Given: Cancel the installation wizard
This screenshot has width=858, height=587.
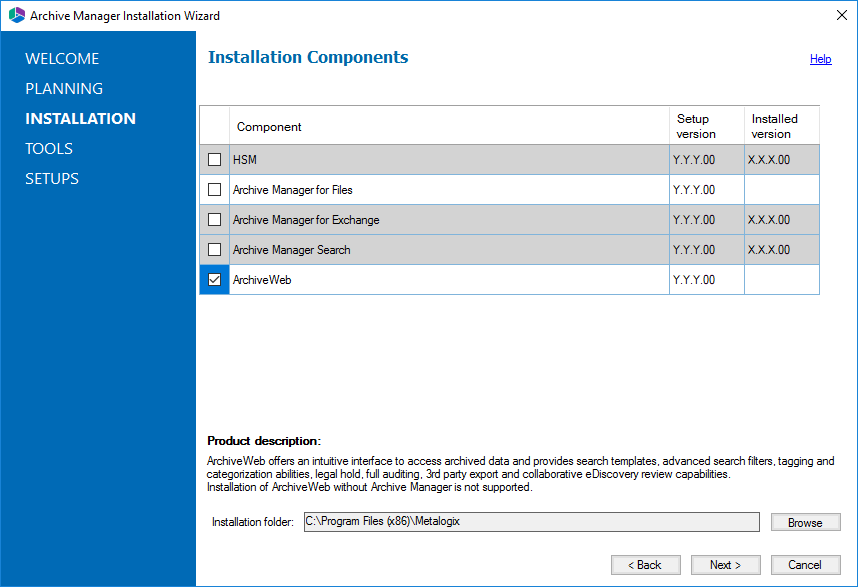Looking at the screenshot, I should tap(805, 565).
